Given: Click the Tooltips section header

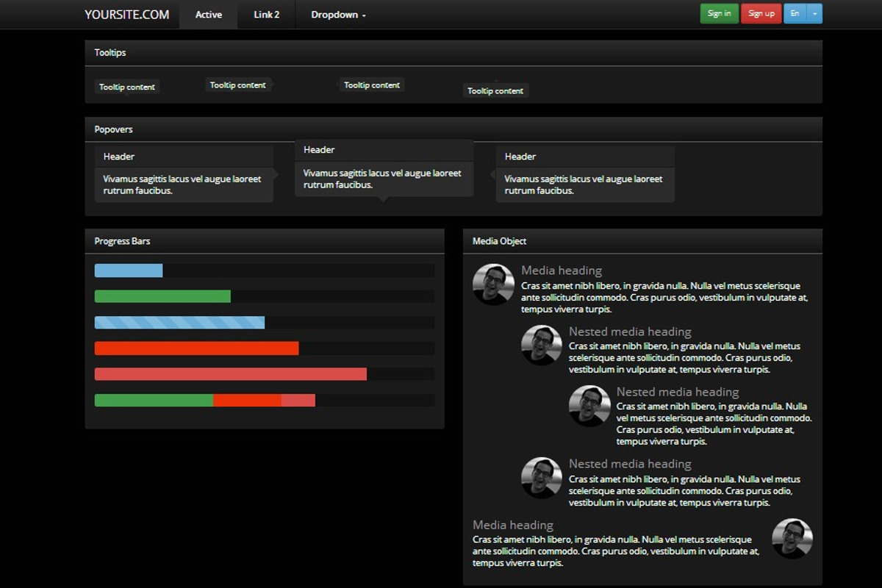Looking at the screenshot, I should click(x=110, y=52).
